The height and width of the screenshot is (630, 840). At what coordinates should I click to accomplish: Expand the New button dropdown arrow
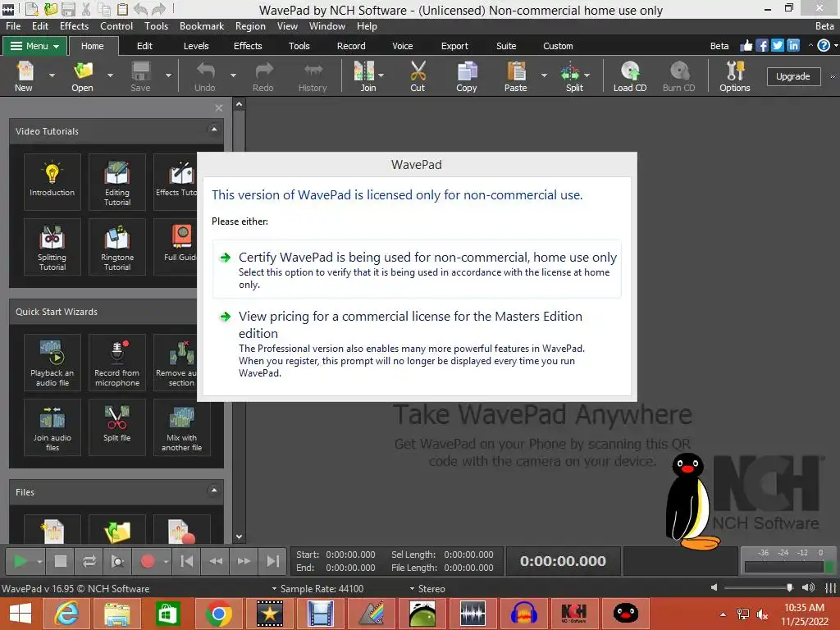click(x=52, y=76)
